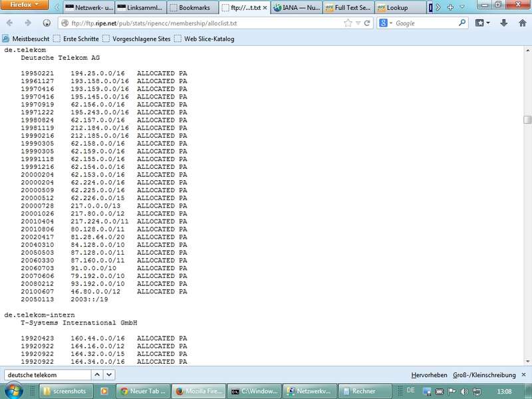Click the '160.44.0.0/16' allocation entry
This screenshot has height=399, width=532.
98,338
